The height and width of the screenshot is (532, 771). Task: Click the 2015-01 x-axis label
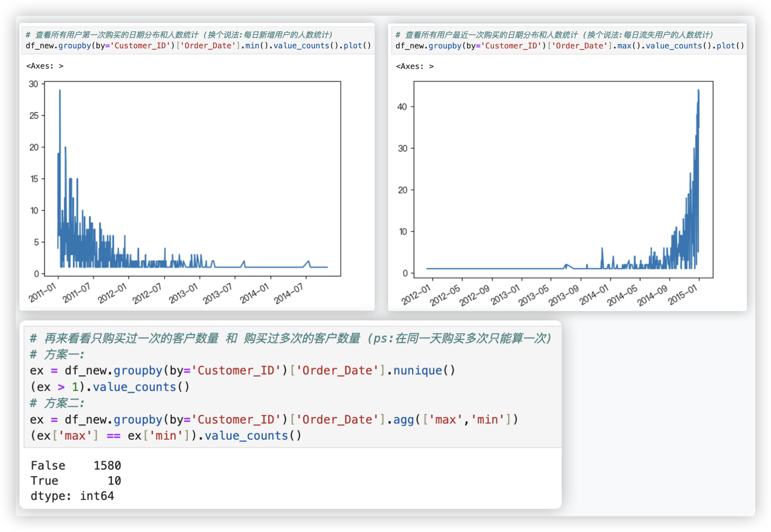pos(682,295)
